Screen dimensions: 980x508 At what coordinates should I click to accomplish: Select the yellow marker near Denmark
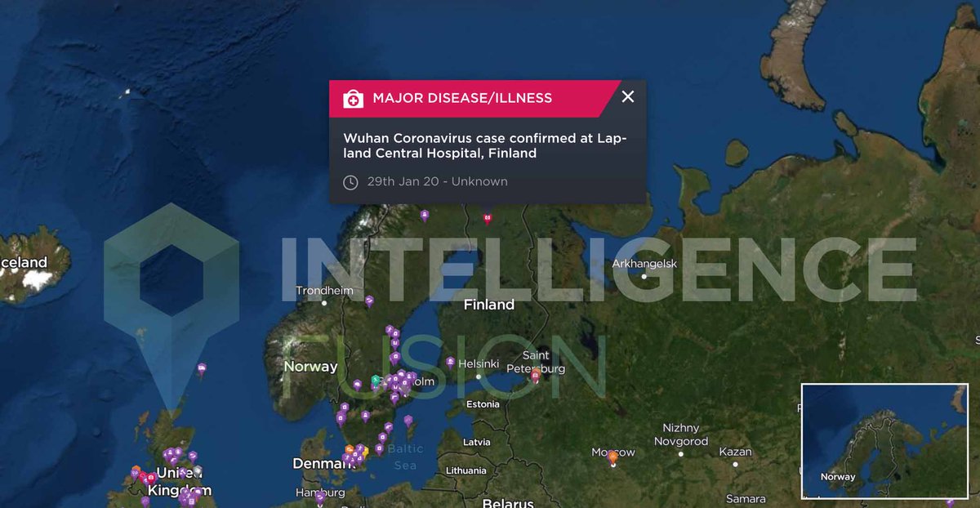[364, 450]
